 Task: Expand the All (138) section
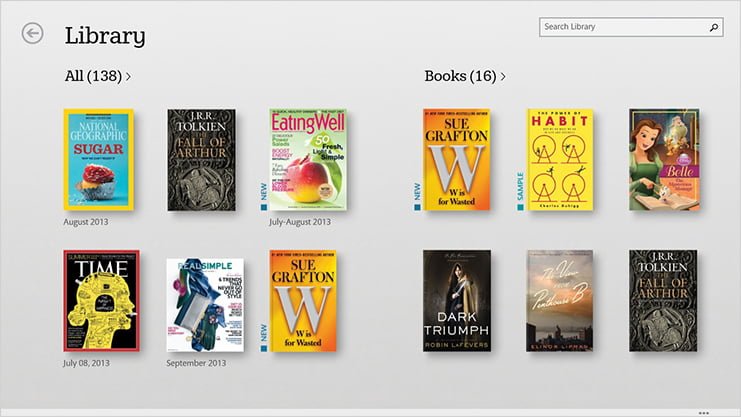pos(97,76)
